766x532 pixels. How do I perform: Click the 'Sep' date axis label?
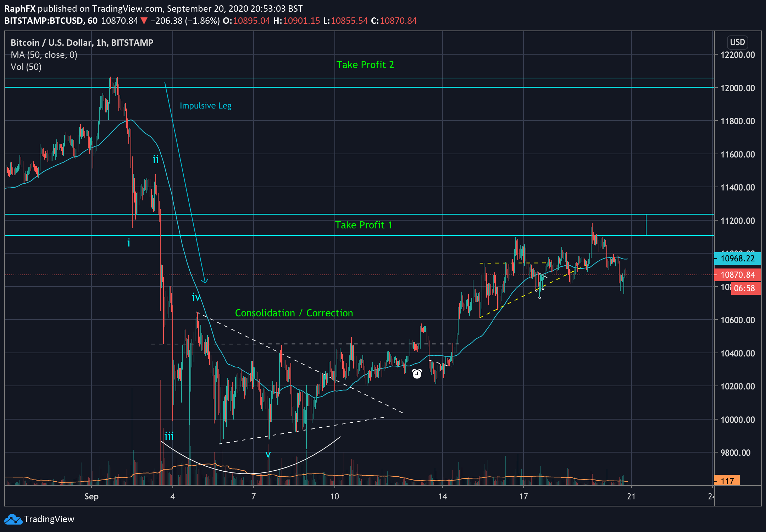[91, 497]
